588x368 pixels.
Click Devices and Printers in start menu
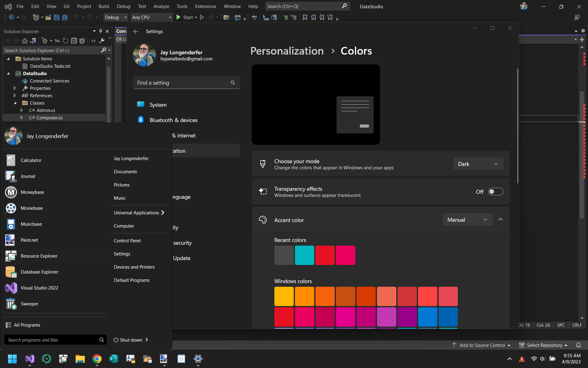click(x=134, y=267)
